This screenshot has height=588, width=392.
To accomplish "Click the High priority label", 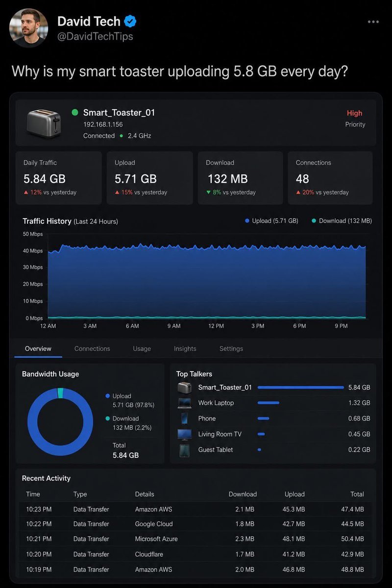I will [x=354, y=113].
